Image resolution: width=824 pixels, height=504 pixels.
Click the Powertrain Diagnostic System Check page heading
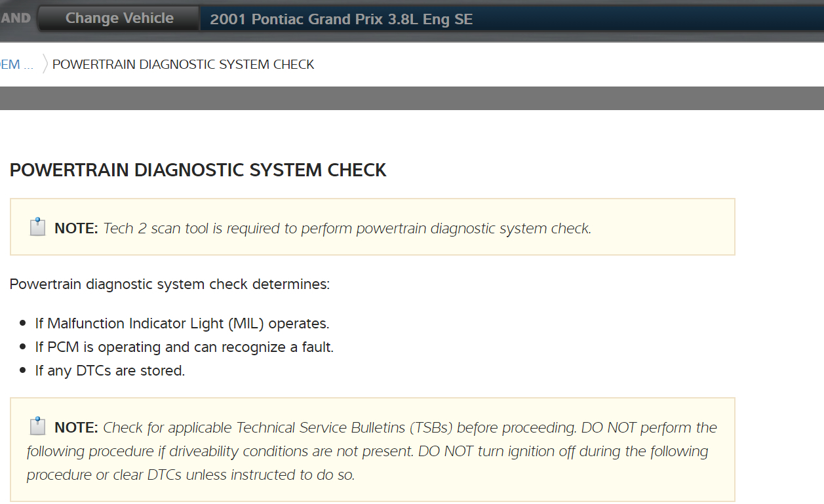198,170
